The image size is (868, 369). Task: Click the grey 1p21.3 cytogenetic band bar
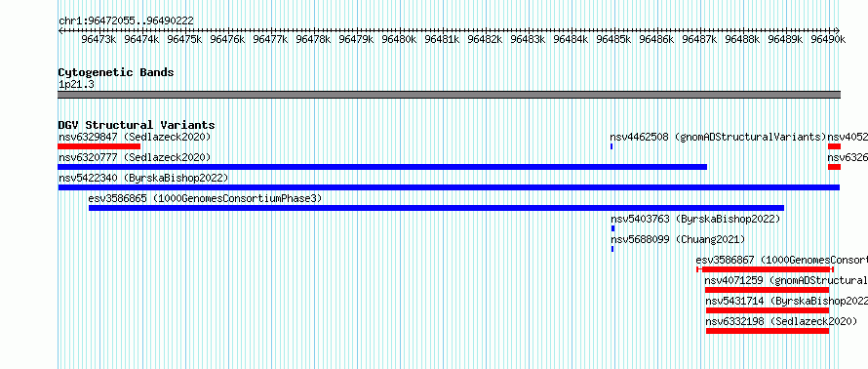[x=449, y=95]
